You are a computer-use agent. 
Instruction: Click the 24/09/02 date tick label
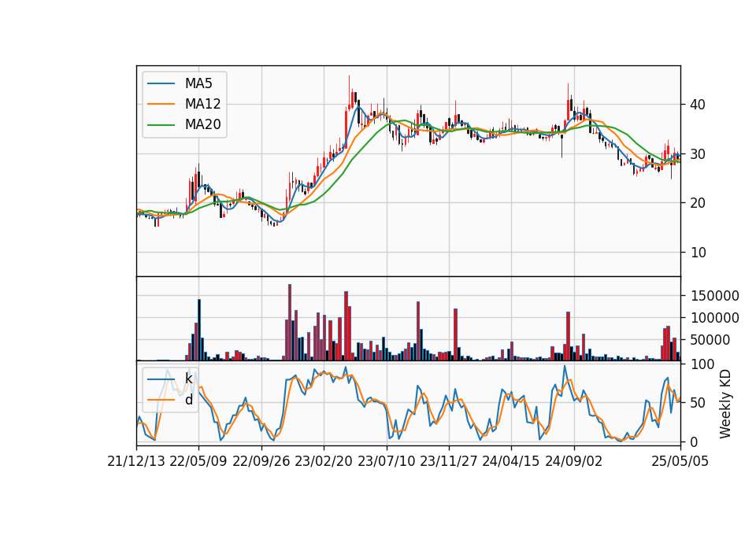(574, 461)
